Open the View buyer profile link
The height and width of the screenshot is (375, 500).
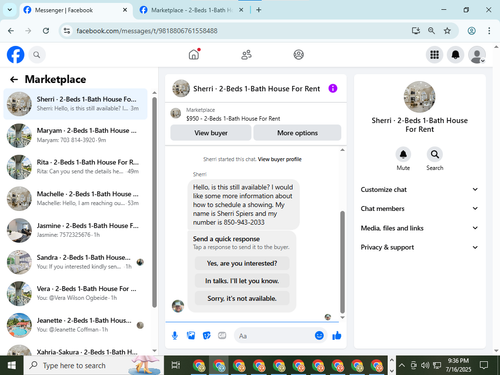click(x=280, y=159)
